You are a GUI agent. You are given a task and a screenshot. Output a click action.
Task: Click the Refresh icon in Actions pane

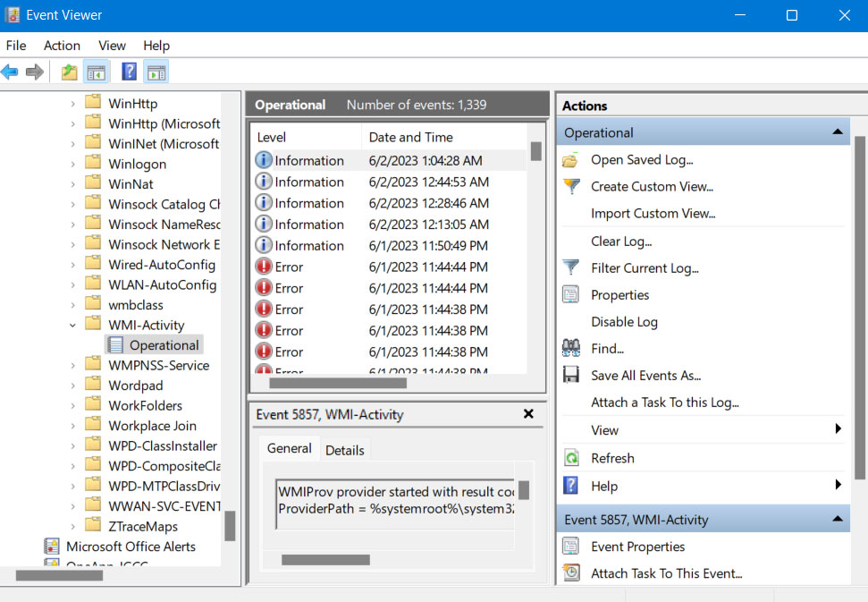(571, 458)
